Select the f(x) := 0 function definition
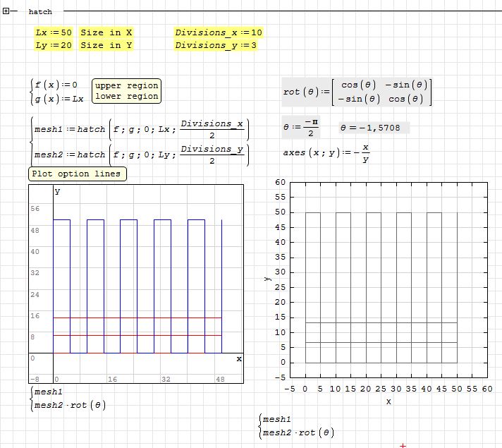This screenshot has width=502, height=448. [56, 85]
